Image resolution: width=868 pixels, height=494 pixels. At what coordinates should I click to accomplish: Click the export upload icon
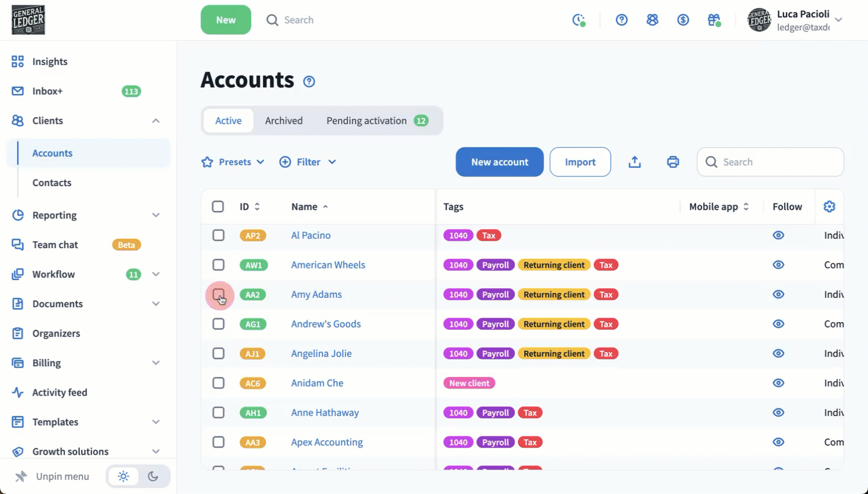[x=635, y=162]
